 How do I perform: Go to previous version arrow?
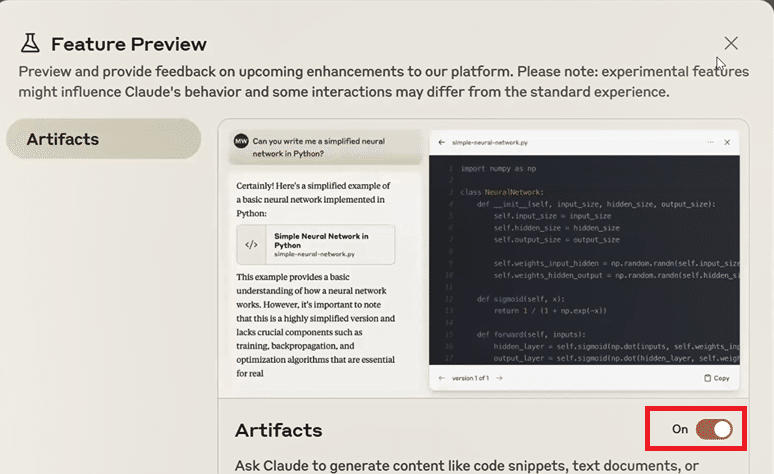point(441,378)
